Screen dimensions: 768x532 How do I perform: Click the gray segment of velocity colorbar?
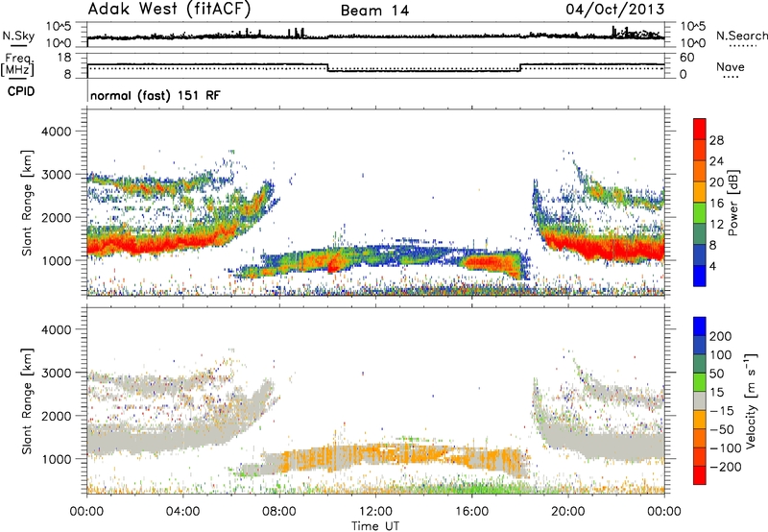click(x=700, y=400)
